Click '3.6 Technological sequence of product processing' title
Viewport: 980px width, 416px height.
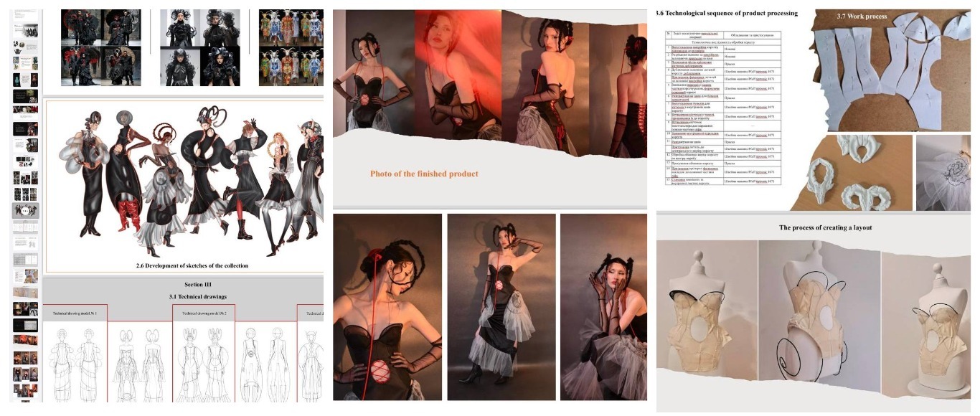726,13
